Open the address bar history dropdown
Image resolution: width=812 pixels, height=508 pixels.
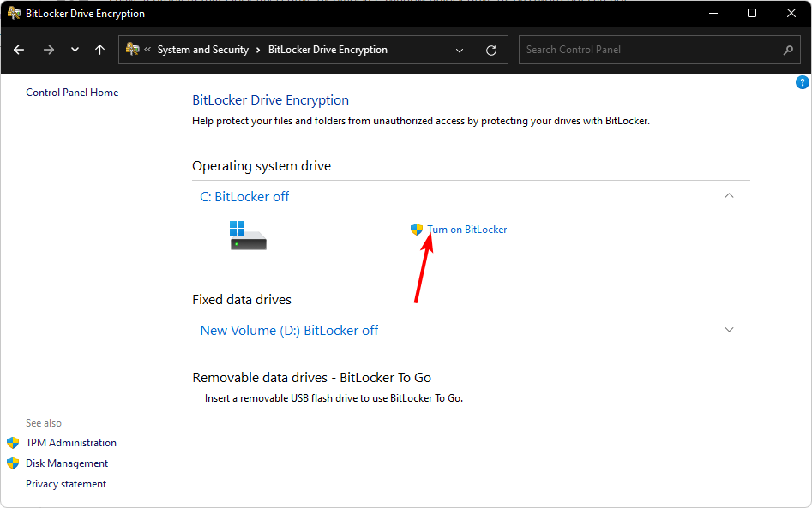point(460,51)
